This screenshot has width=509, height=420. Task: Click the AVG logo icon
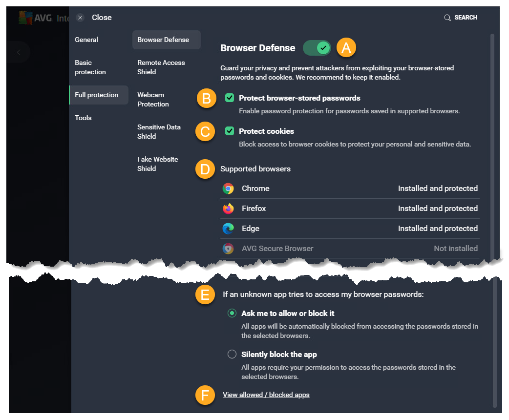[25, 18]
